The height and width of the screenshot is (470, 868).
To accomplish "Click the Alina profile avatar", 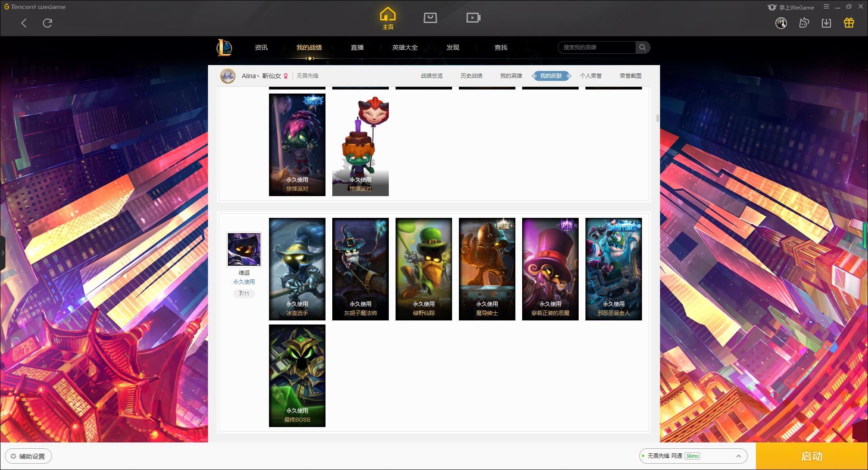I will [228, 76].
